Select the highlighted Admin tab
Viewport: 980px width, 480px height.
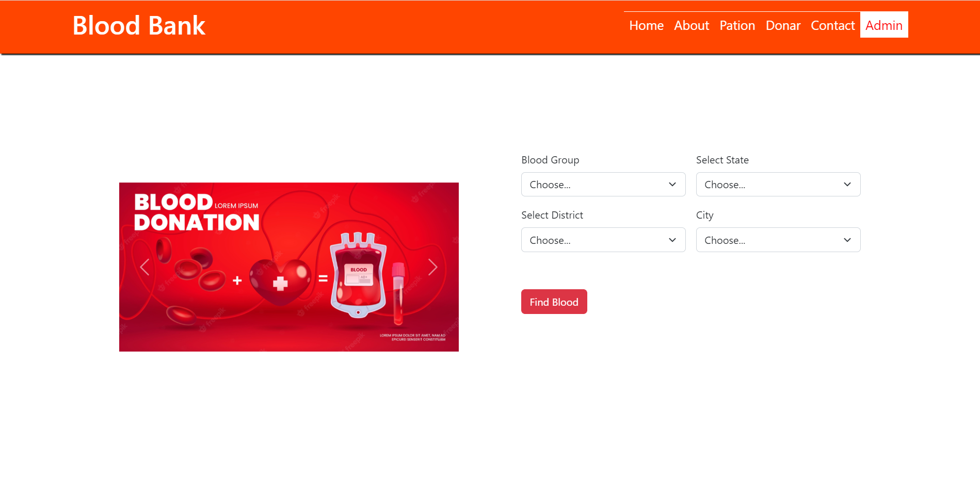coord(883,25)
